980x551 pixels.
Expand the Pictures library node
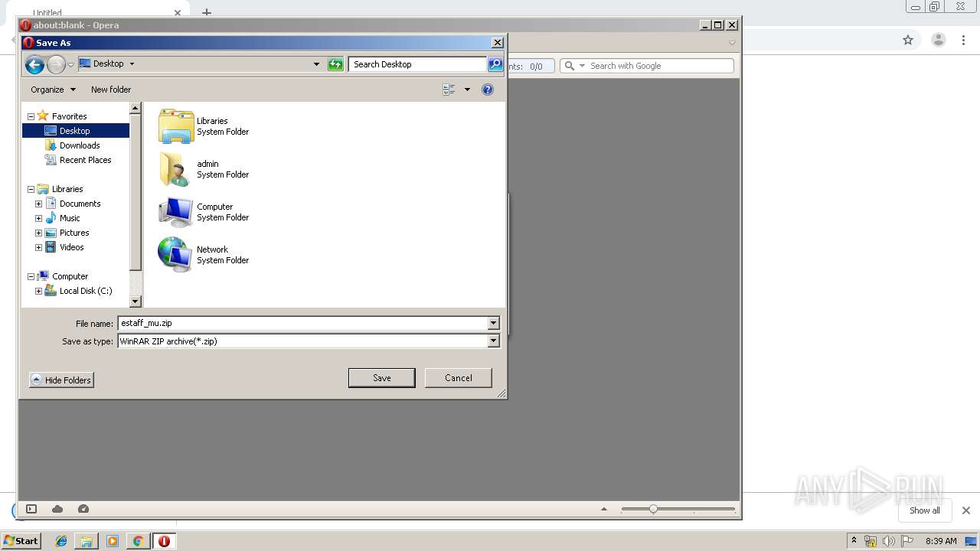click(x=39, y=233)
